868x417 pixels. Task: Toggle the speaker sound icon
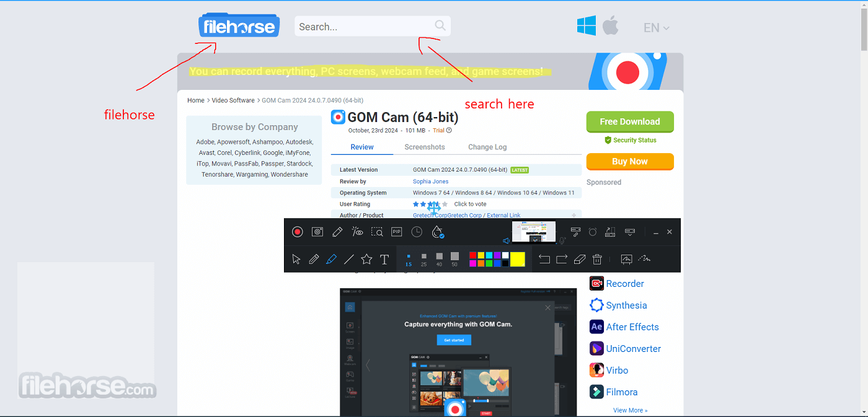(507, 240)
